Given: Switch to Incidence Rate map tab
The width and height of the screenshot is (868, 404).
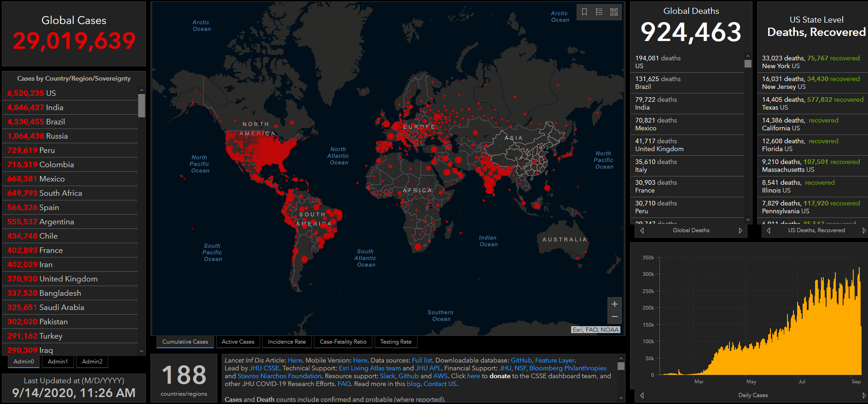Looking at the screenshot, I should [287, 342].
